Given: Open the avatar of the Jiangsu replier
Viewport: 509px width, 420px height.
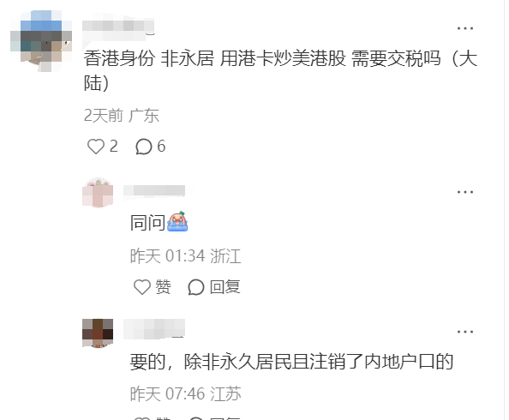Looking at the screenshot, I should [x=98, y=333].
